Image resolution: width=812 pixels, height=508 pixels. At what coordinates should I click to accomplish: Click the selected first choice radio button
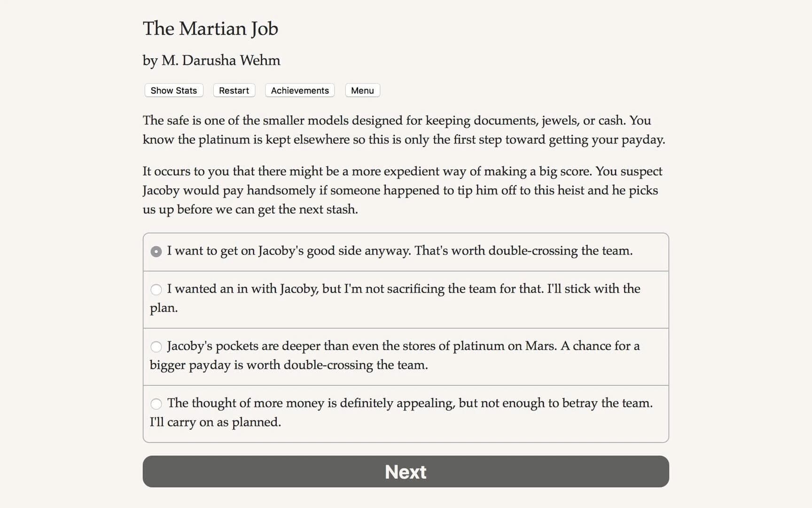click(x=156, y=252)
